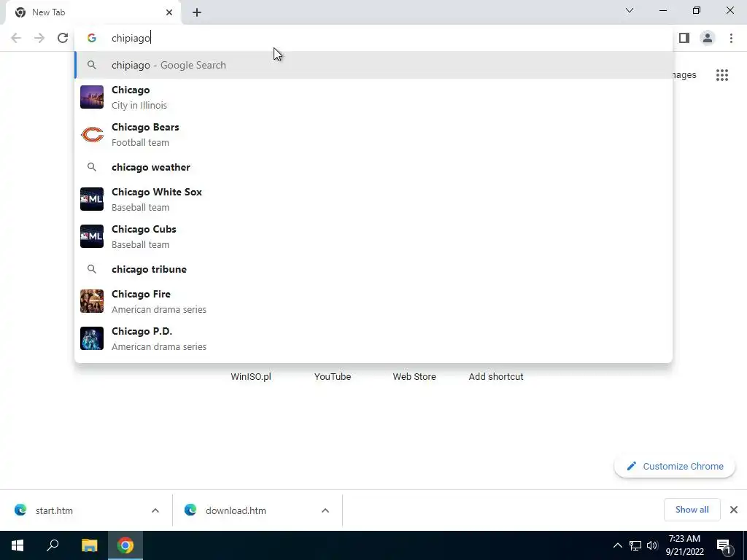This screenshot has width=747, height=560.
Task: Show hidden system tray icons
Action: (617, 545)
